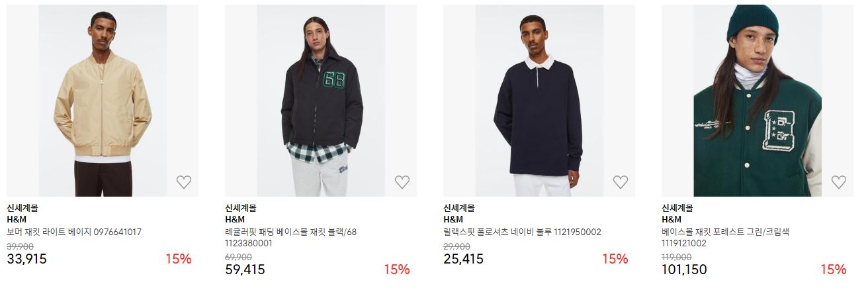Viewport: 868px width, 292px height.
Task: Click 신세계몰 label above the bomber jacket
Action: coord(22,208)
